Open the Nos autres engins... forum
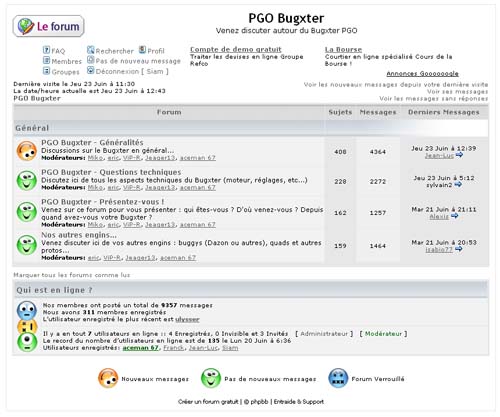 [x=79, y=235]
